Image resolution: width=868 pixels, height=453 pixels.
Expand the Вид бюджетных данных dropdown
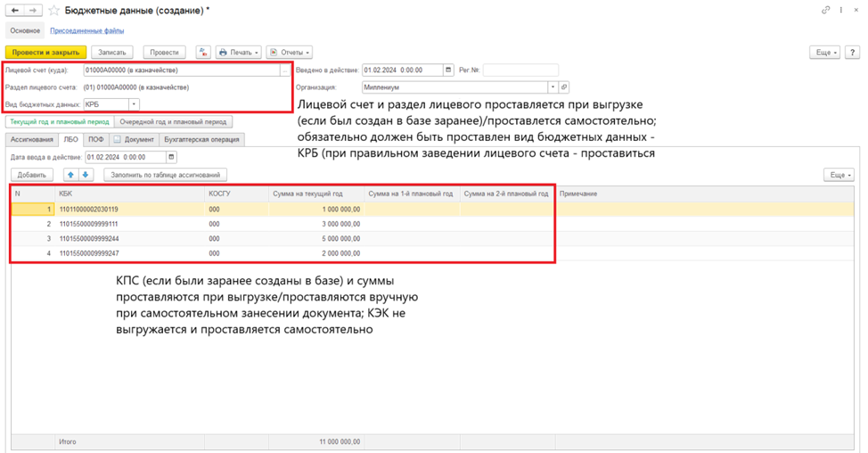coord(134,104)
